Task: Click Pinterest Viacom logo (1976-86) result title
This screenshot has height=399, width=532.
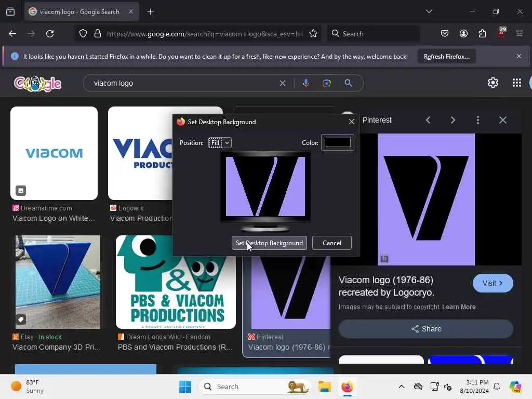Action: 289,348
